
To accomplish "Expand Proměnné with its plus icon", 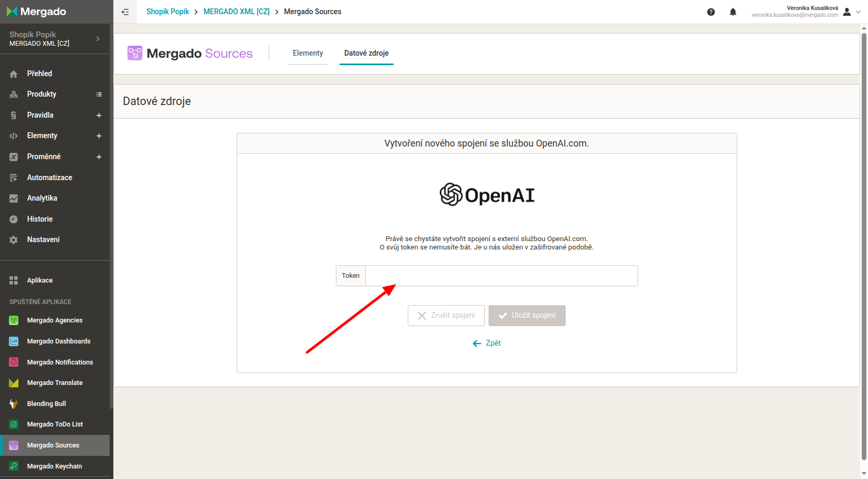I will tap(99, 157).
